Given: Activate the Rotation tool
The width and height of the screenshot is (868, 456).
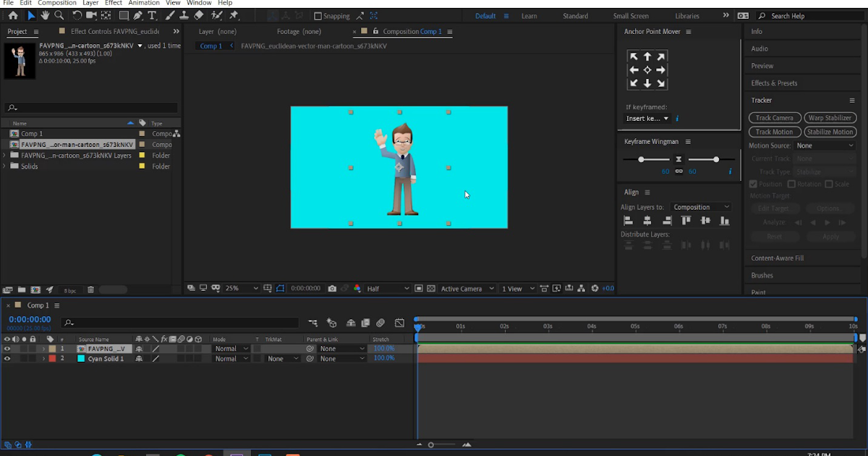Looking at the screenshot, I should click(78, 15).
